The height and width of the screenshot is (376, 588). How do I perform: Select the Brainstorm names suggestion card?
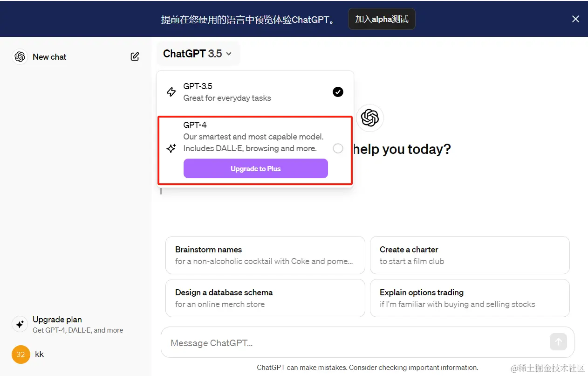click(265, 255)
